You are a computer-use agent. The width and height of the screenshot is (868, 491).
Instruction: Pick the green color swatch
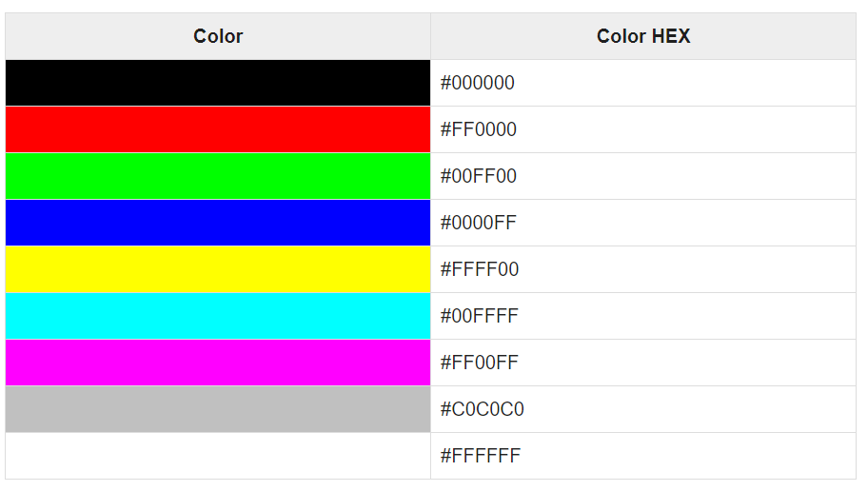[x=218, y=176]
